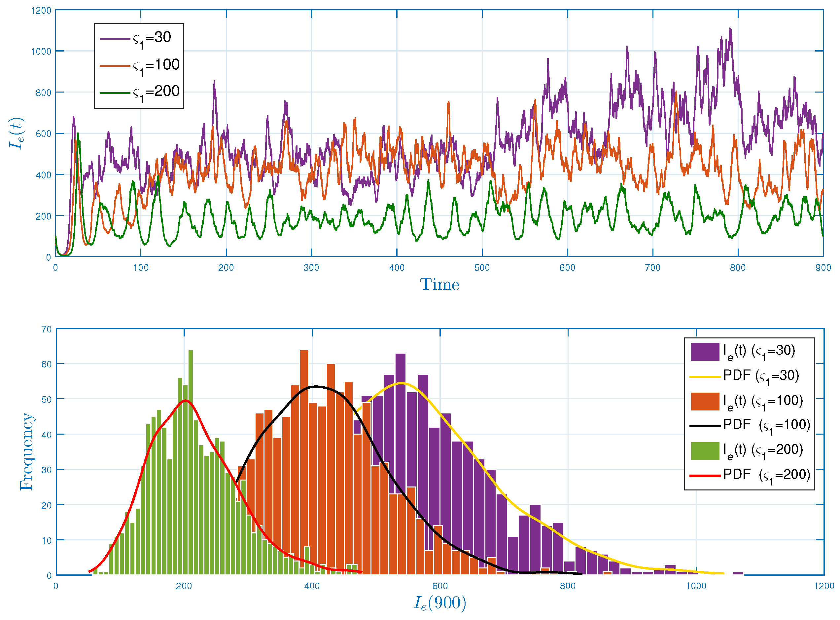The height and width of the screenshot is (620, 840).
Task: Click the 70 tick label on Frequency axis
Action: pyautogui.click(x=47, y=329)
